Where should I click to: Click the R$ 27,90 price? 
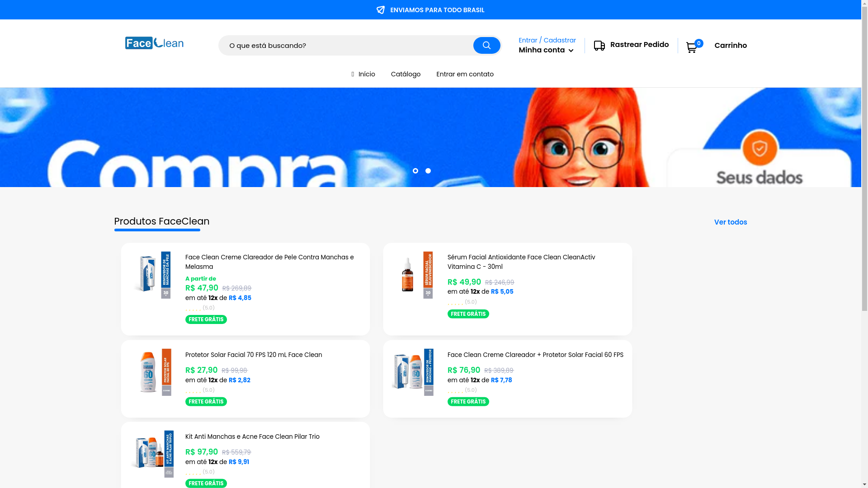click(x=201, y=370)
